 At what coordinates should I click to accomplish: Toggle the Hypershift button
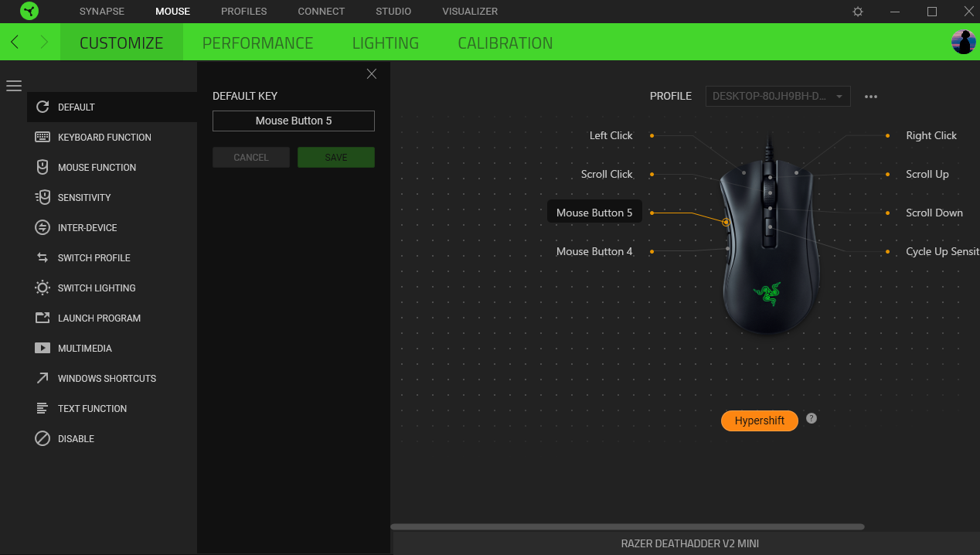(760, 421)
